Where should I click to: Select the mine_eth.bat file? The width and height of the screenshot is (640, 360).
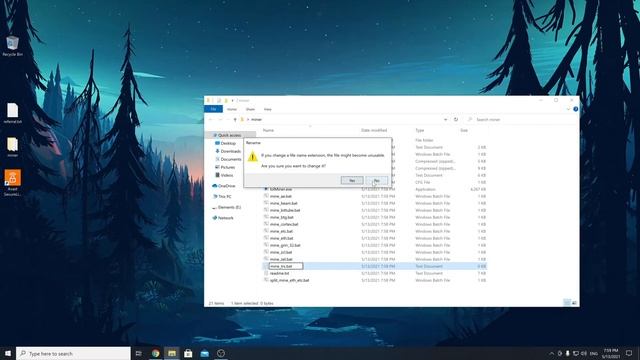click(x=282, y=238)
